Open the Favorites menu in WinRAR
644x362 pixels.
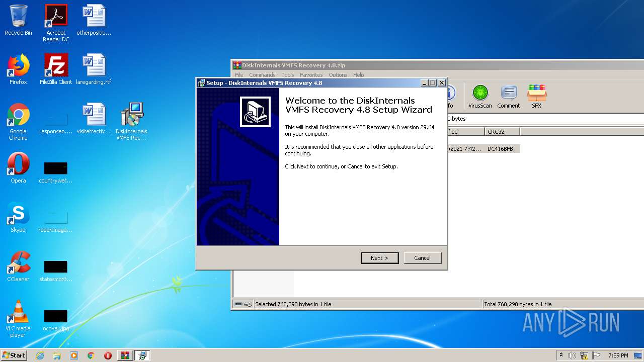click(x=311, y=75)
